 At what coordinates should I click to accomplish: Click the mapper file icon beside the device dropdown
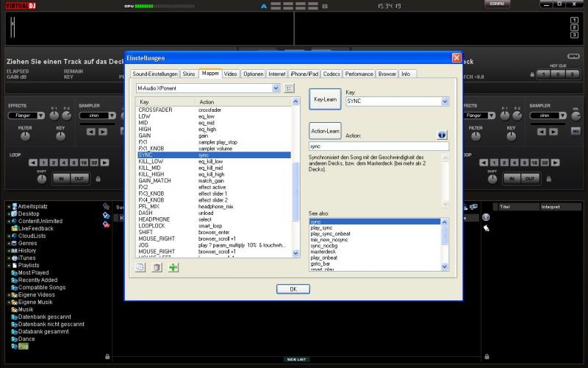pos(289,88)
